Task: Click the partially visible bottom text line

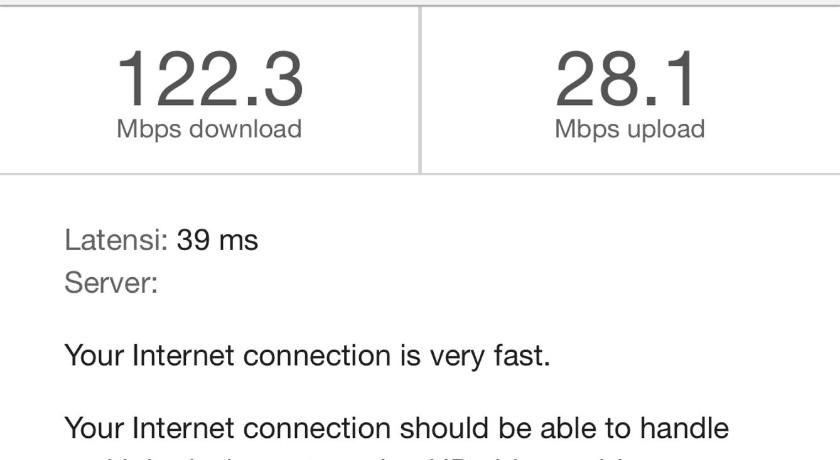Action: coord(400,455)
